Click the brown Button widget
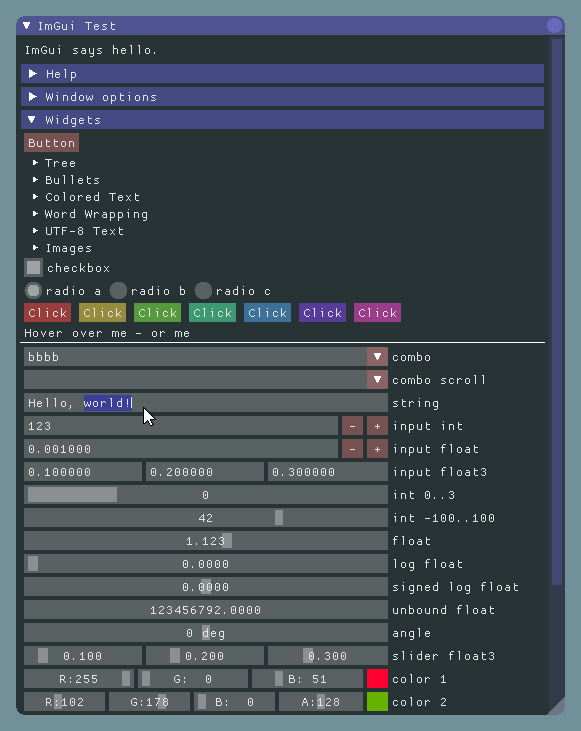The height and width of the screenshot is (731, 581). click(51, 143)
